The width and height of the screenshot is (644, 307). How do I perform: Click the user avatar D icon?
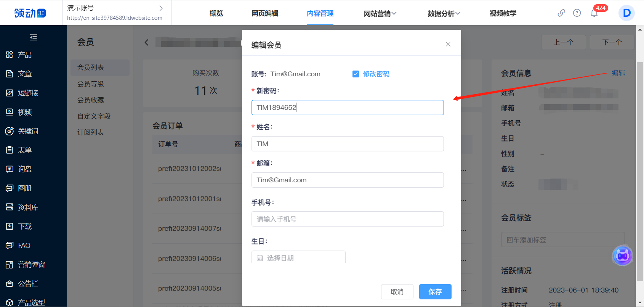click(626, 13)
